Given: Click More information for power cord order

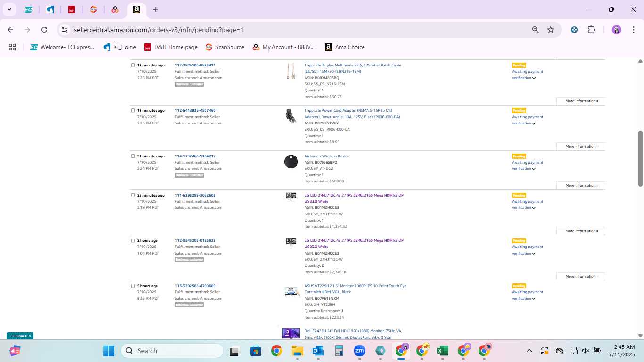Looking at the screenshot, I should coord(581,146).
